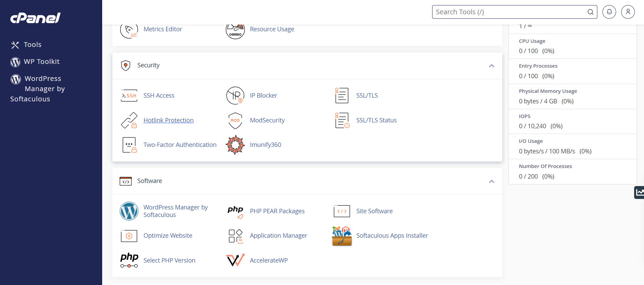Viewport: 644px width, 285px height.
Task: Click the Number Of Processes label
Action: click(546, 166)
